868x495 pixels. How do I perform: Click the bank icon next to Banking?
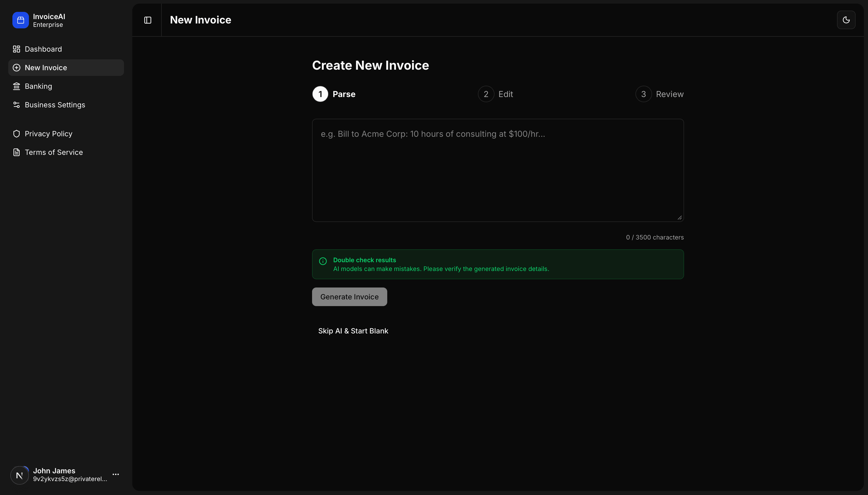[x=16, y=86]
